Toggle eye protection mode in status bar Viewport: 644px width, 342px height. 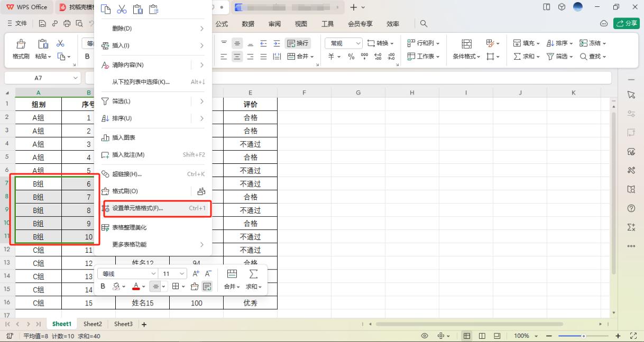tap(424, 336)
